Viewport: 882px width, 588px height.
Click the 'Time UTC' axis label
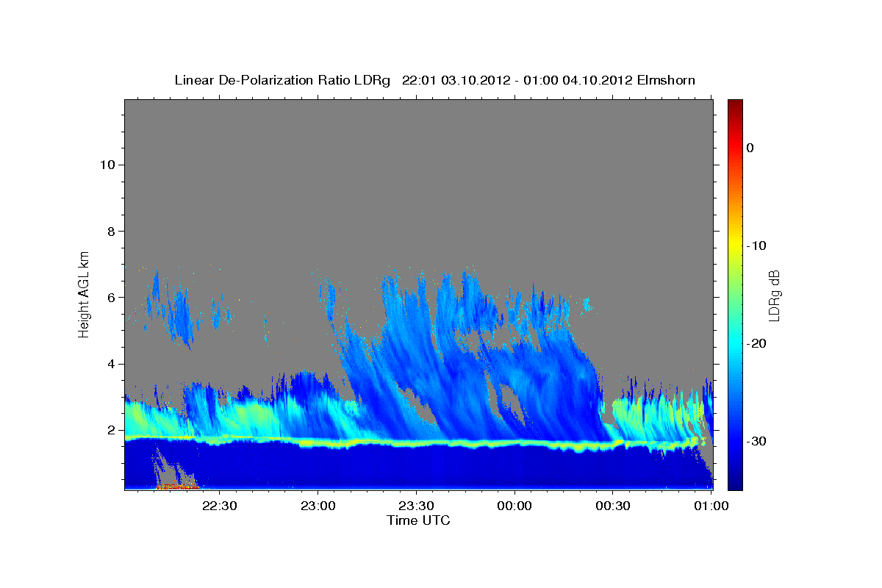418,520
